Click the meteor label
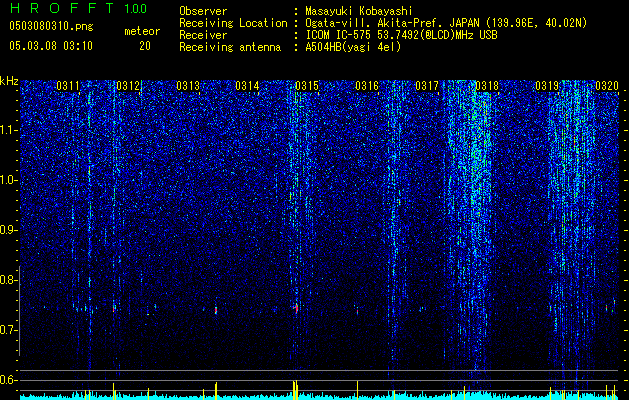This screenshot has width=629, height=400. click(142, 31)
